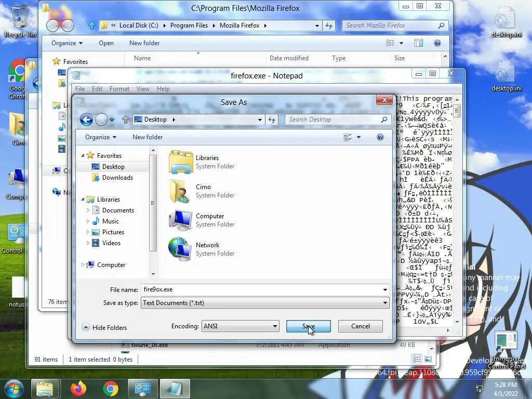
Task: Switch to large icons view in background explorer
Action: (428, 359)
